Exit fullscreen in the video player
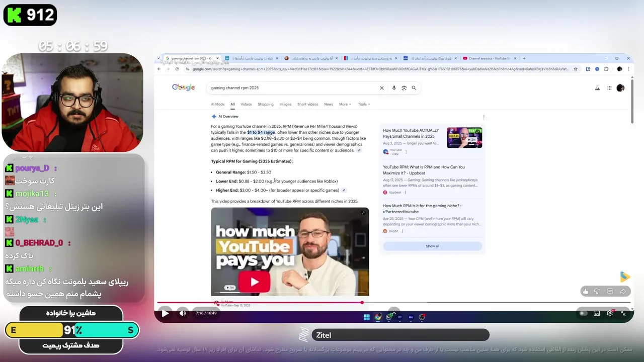Screen dimensions: 644x362 click(623, 313)
